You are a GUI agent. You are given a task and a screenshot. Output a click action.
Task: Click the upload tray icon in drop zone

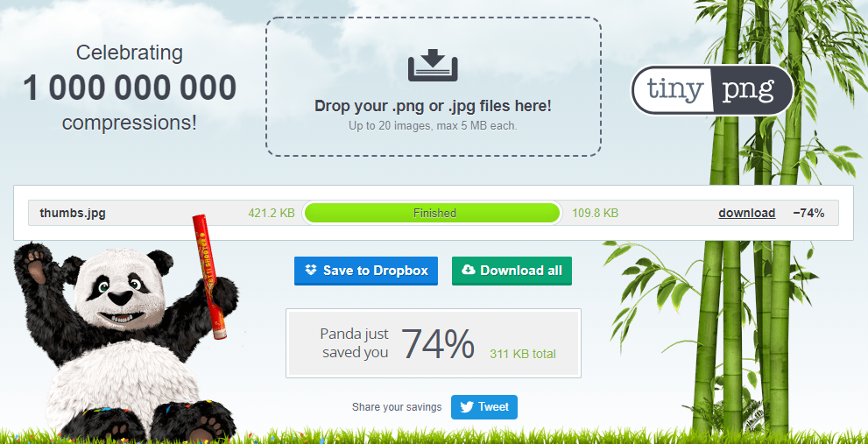pyautogui.click(x=433, y=66)
